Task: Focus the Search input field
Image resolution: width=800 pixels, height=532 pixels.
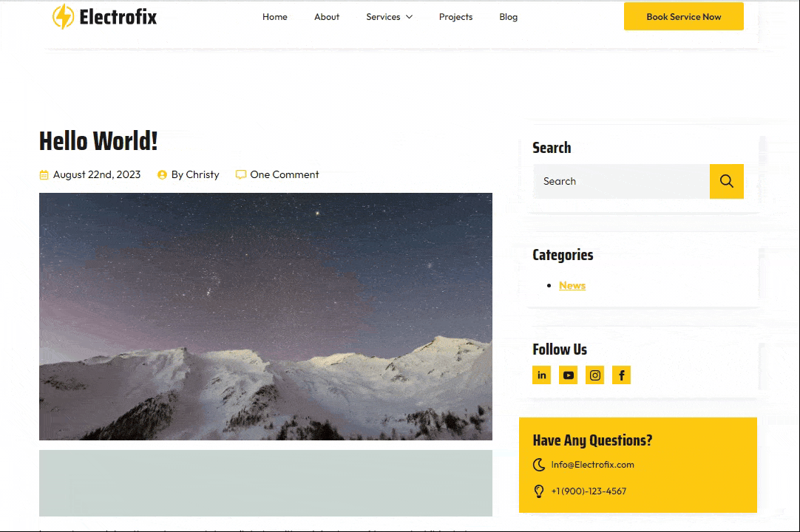Action: tap(621, 181)
